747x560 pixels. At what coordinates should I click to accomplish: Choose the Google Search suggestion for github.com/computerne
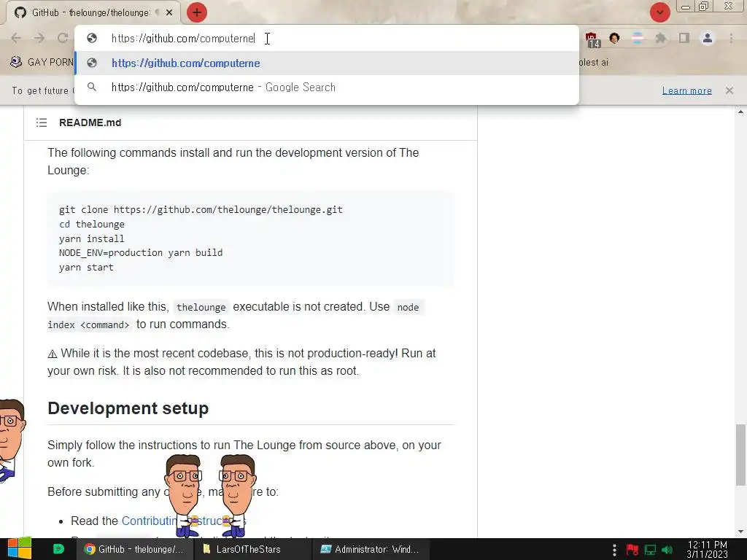pyautogui.click(x=327, y=87)
